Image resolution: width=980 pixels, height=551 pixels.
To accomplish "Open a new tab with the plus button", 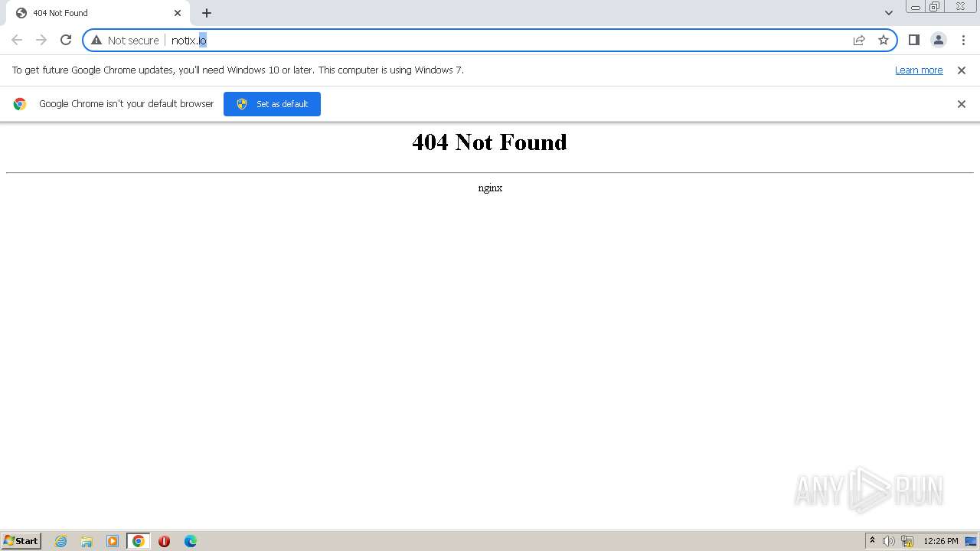I will (207, 13).
